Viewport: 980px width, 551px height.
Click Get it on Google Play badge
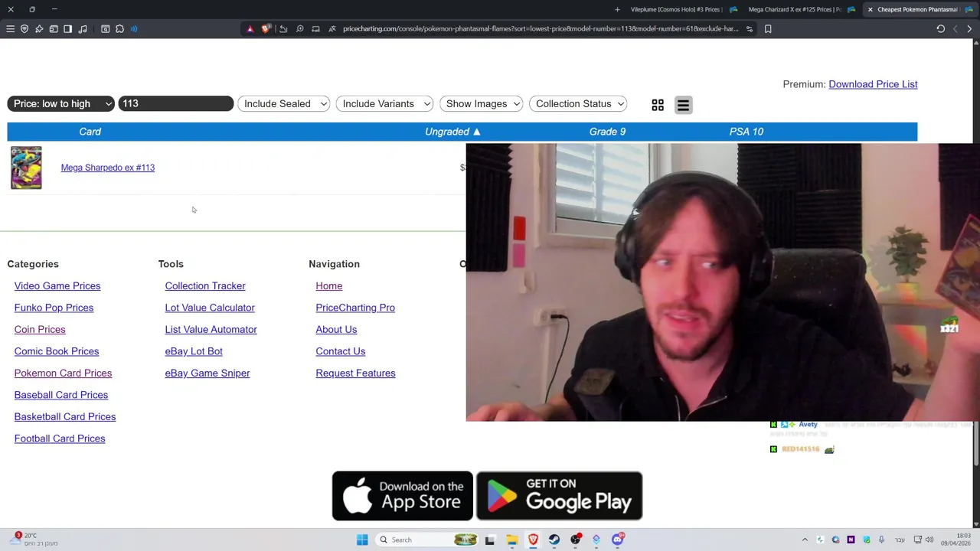559,496
